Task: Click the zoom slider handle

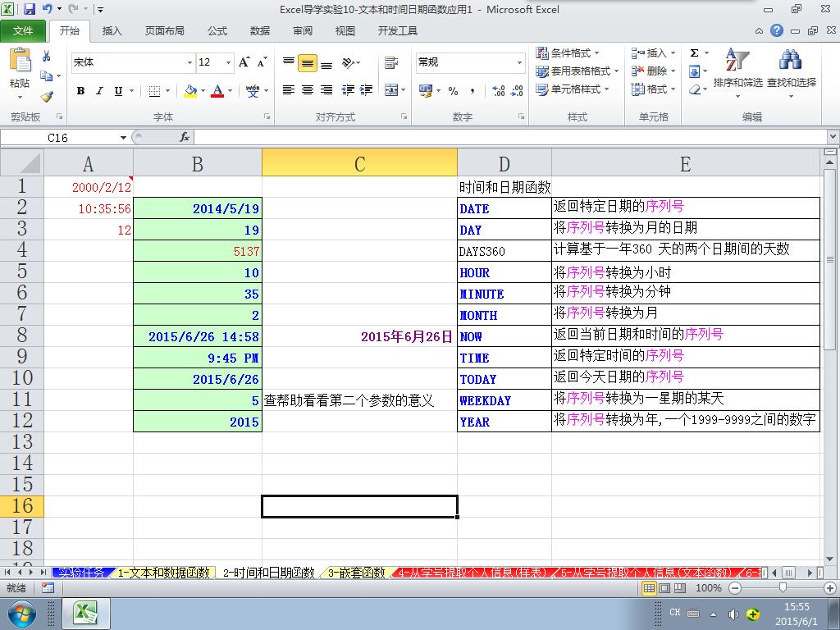Action: [783, 588]
